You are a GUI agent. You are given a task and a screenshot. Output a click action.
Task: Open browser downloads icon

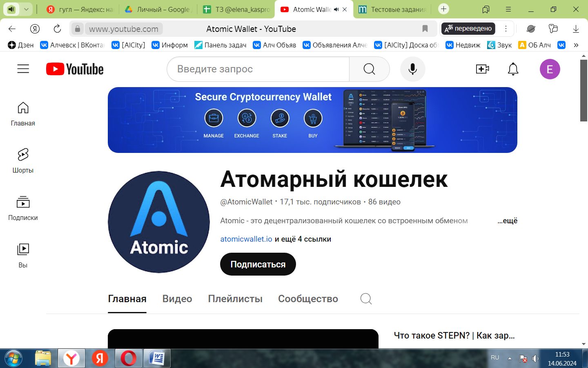[x=576, y=29]
